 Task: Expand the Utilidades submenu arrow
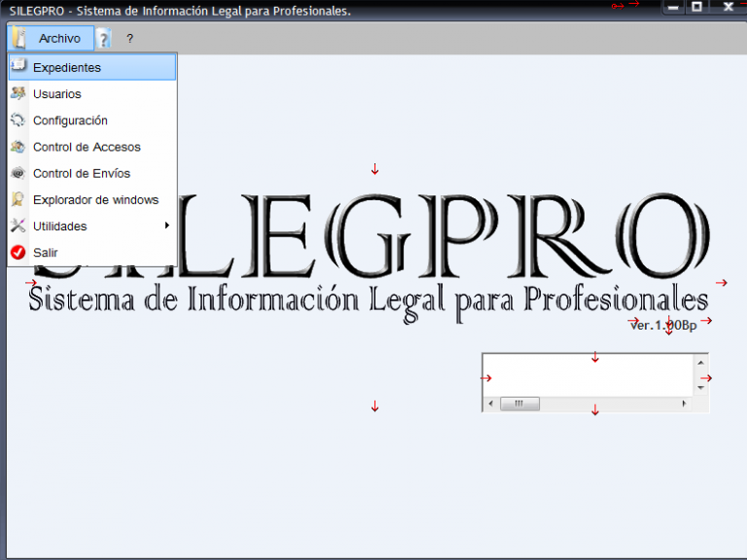(166, 226)
